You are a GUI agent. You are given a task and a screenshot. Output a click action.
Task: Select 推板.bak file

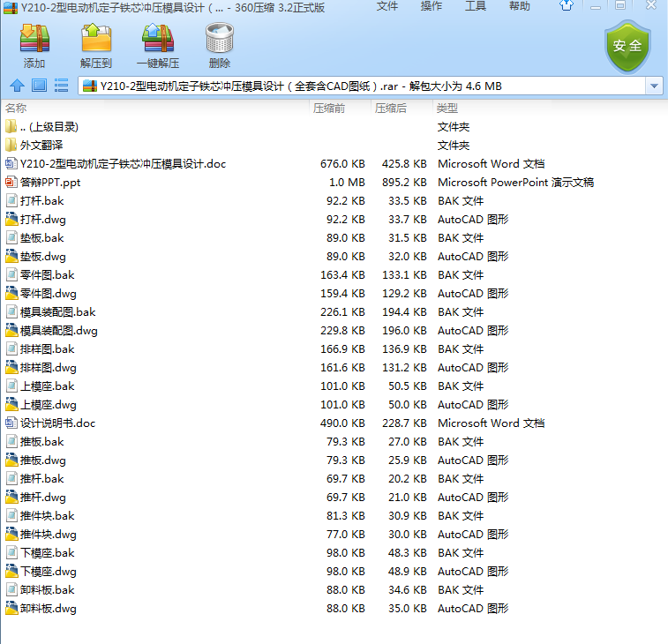point(41,442)
